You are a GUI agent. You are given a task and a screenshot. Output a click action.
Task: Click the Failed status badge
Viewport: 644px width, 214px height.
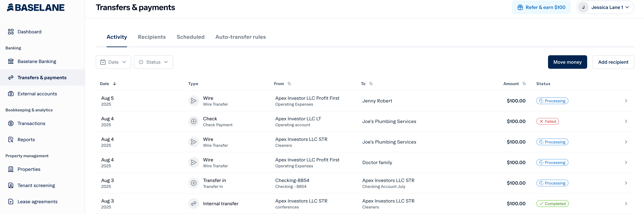click(548, 121)
